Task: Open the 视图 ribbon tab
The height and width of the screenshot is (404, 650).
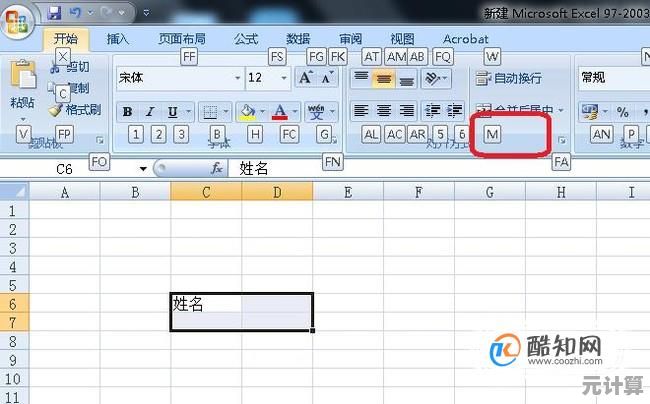Action: click(x=402, y=39)
